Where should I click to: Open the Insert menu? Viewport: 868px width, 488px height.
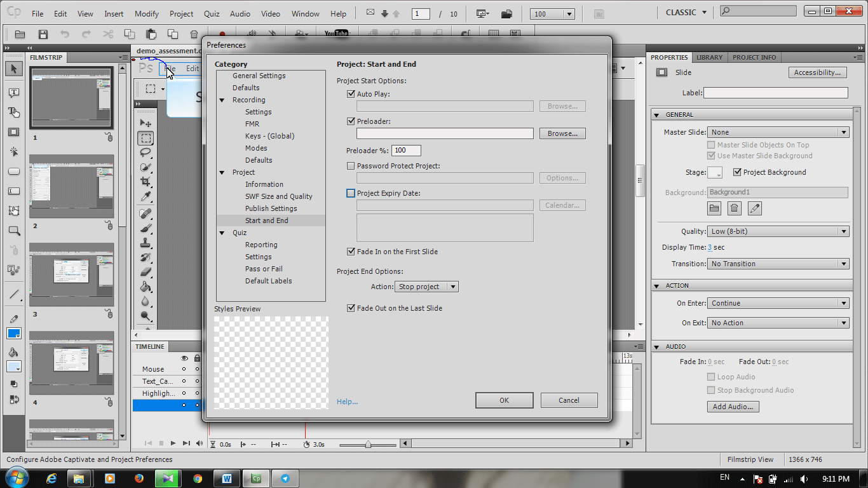tap(114, 13)
